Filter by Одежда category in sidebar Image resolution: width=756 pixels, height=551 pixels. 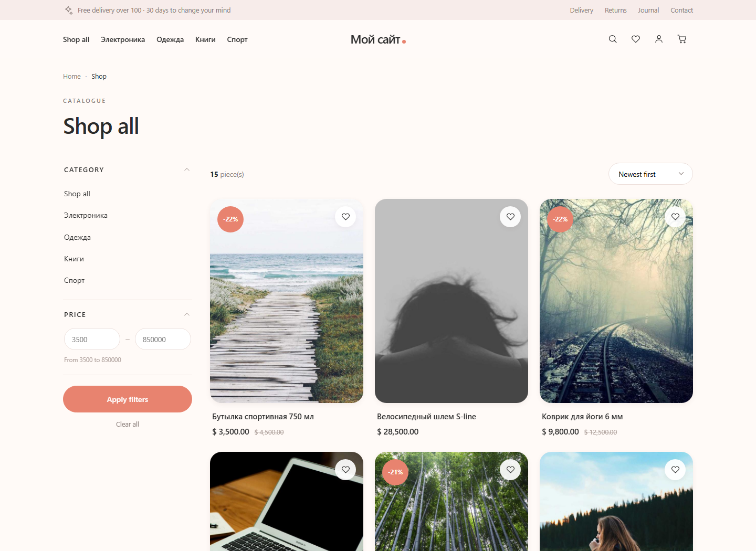tap(77, 237)
